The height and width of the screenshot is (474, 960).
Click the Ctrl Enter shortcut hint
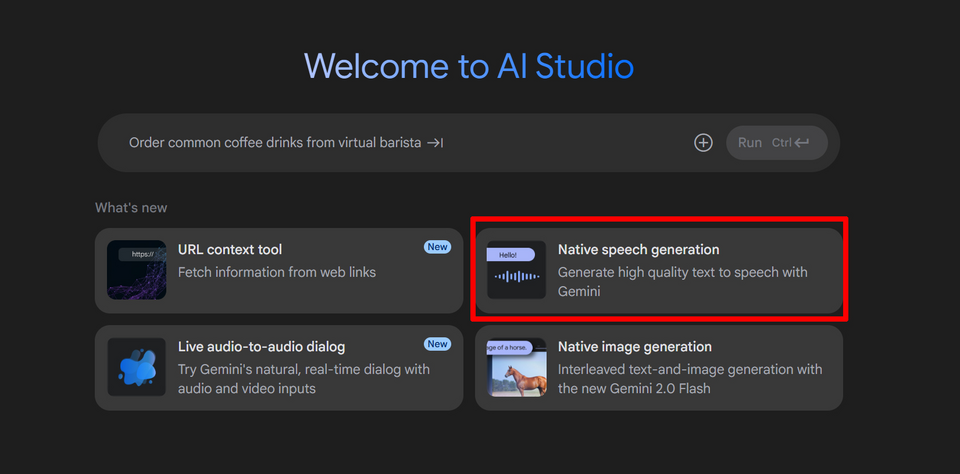(790, 143)
